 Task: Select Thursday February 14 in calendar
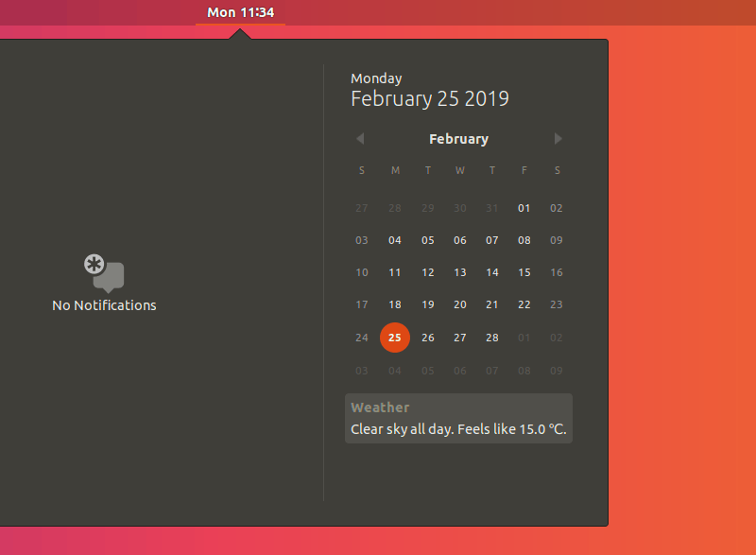(x=491, y=272)
